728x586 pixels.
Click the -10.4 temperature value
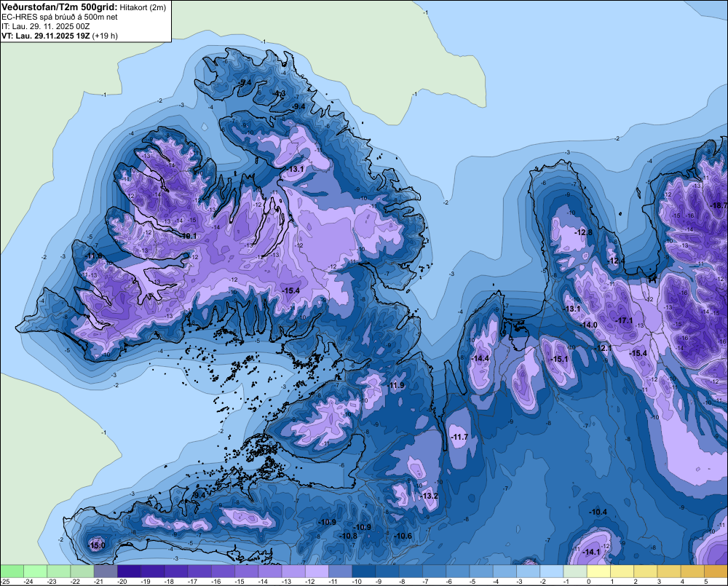(598, 512)
